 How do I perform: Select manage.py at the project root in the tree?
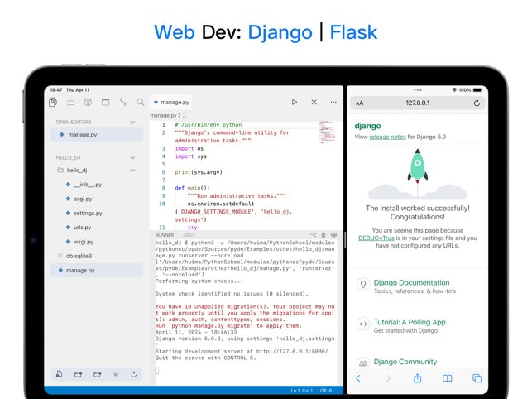coord(97,271)
